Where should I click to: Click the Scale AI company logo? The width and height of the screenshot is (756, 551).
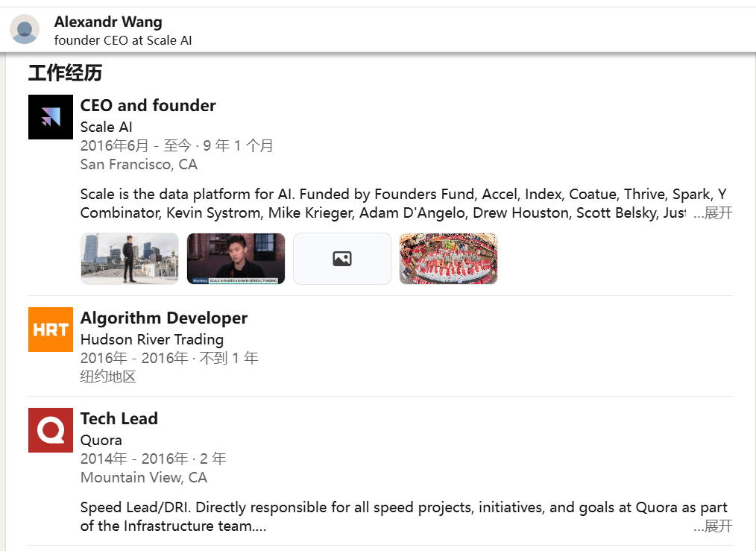point(51,117)
